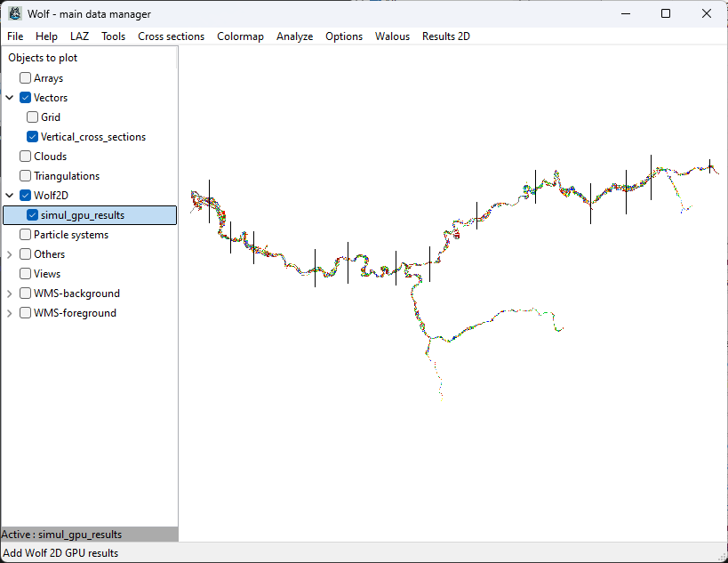The height and width of the screenshot is (563, 728).
Task: Uncheck the Vertical_cross_sections checkbox
Action: pyautogui.click(x=32, y=137)
